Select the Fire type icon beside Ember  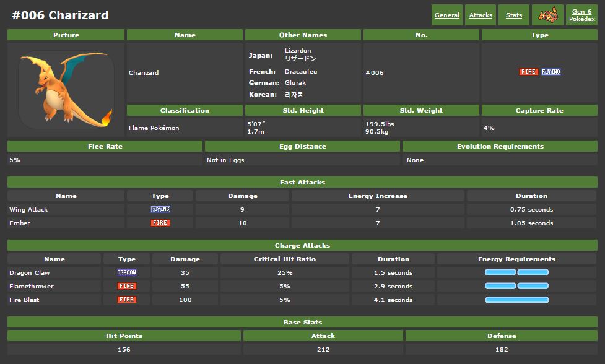click(x=160, y=223)
